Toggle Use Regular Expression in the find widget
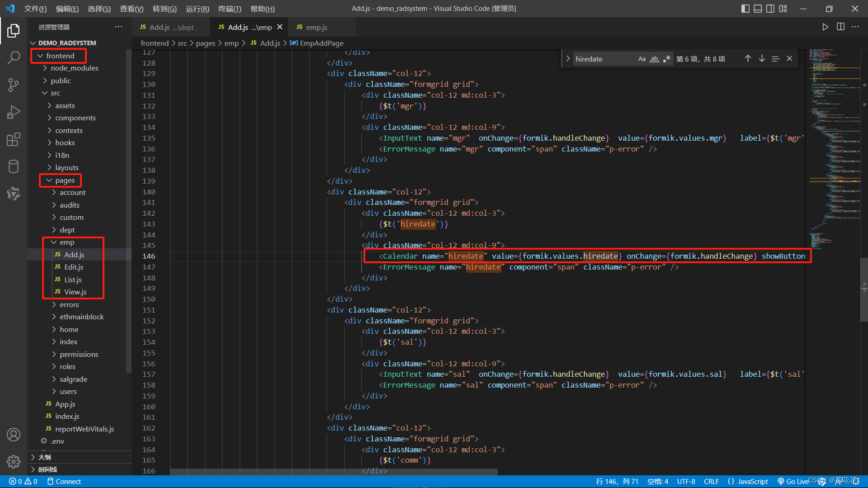The width and height of the screenshot is (868, 488). (x=667, y=59)
